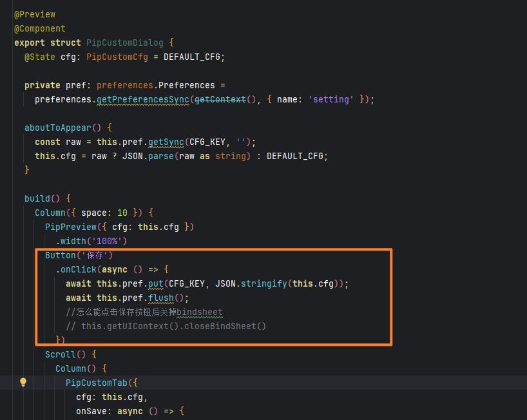Select the 'setting' string literal
The image size is (527, 420).
click(x=331, y=99)
